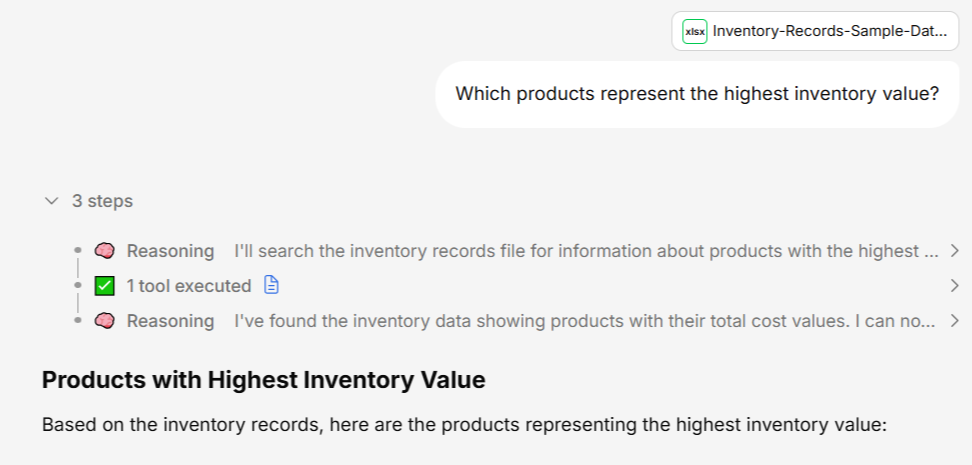
Task: Open the "I'll search the inventory records" summary
Action: point(586,251)
